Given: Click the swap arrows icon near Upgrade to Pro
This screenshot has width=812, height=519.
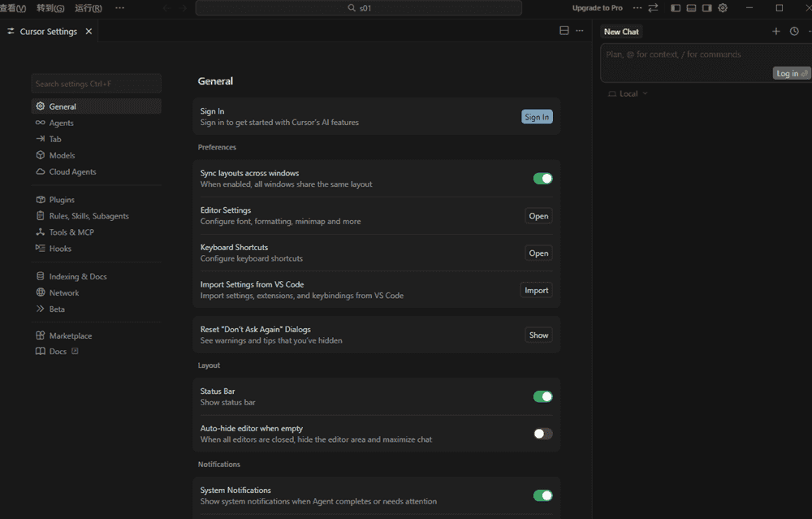Looking at the screenshot, I should (x=653, y=8).
